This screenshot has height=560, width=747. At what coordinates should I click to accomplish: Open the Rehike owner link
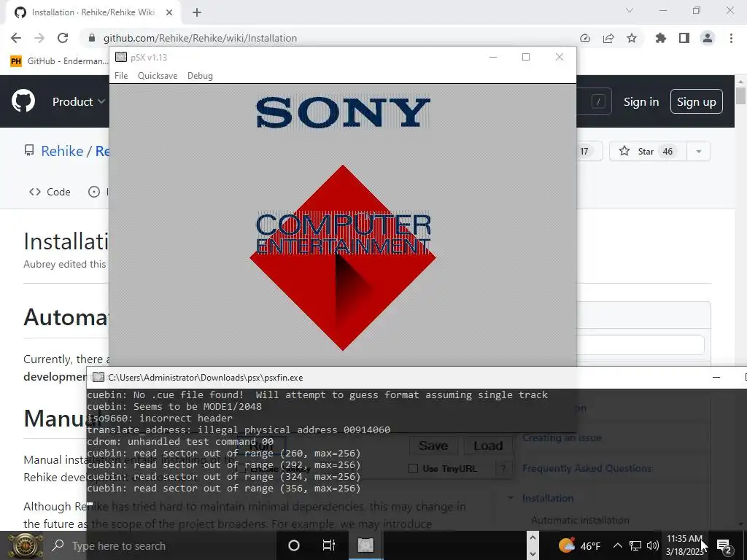click(x=62, y=151)
